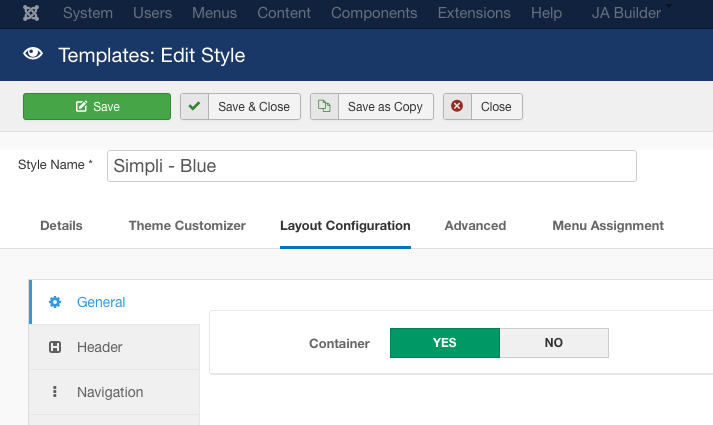Click the gear icon beside General
The height and width of the screenshot is (425, 713).
point(55,302)
